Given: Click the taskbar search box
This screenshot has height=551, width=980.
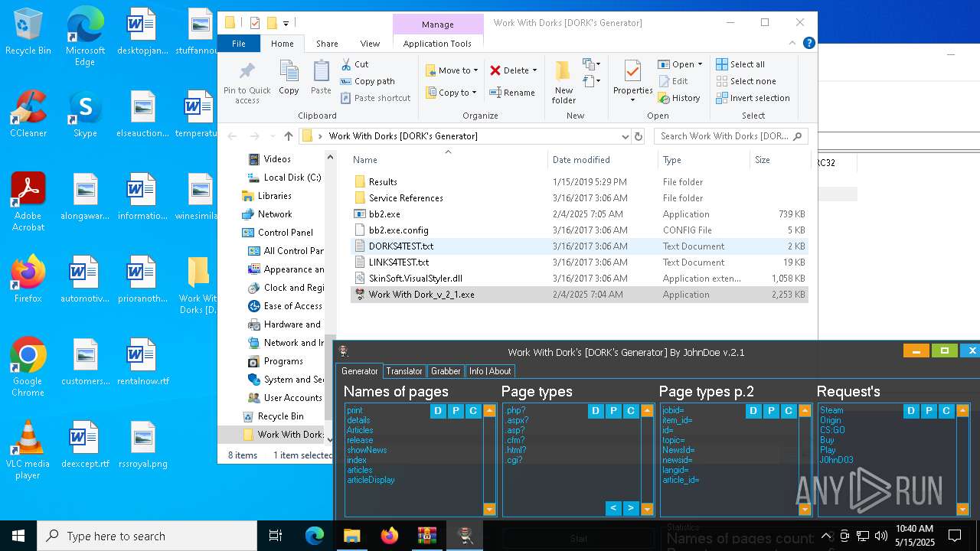Looking at the screenshot, I should (147, 536).
